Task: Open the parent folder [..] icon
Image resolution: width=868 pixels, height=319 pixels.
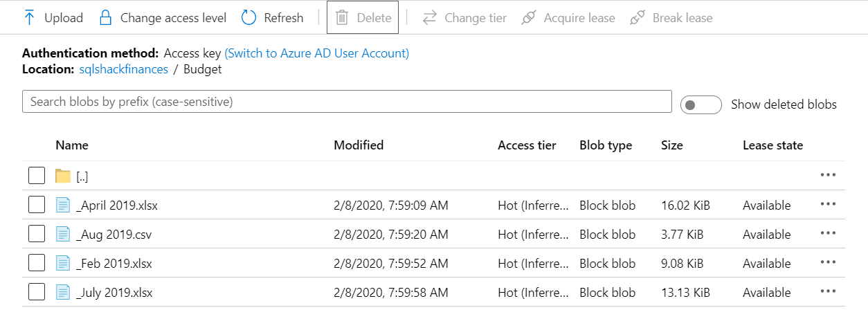Action: point(63,176)
